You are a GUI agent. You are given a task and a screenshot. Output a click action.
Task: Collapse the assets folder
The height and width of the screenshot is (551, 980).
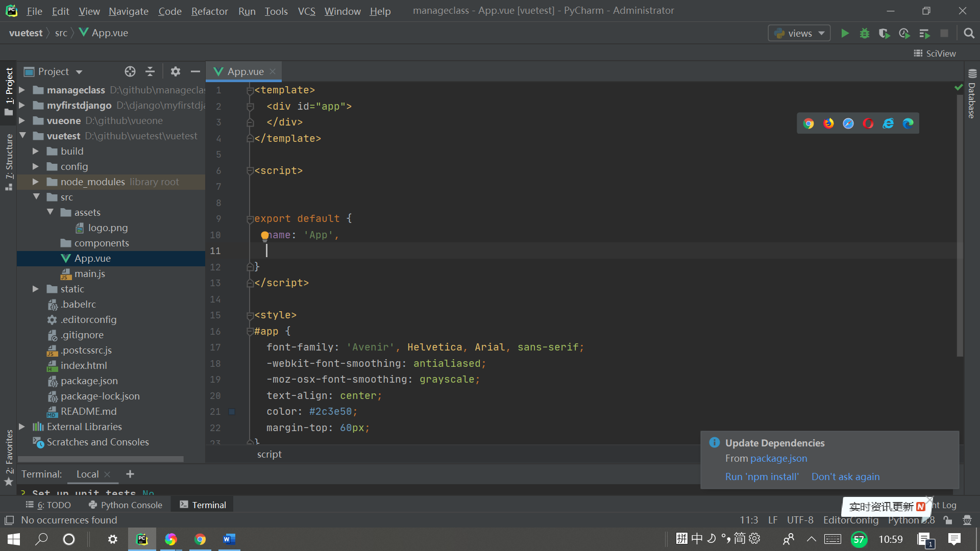50,212
